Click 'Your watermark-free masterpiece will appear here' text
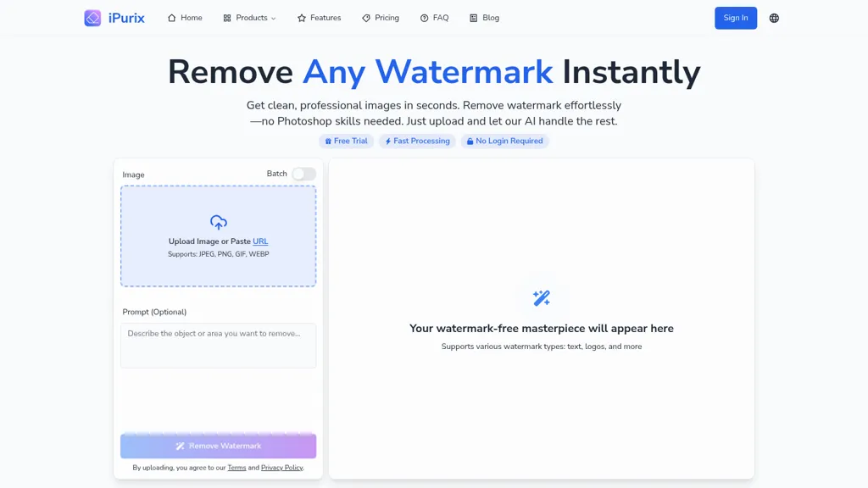 542,329
